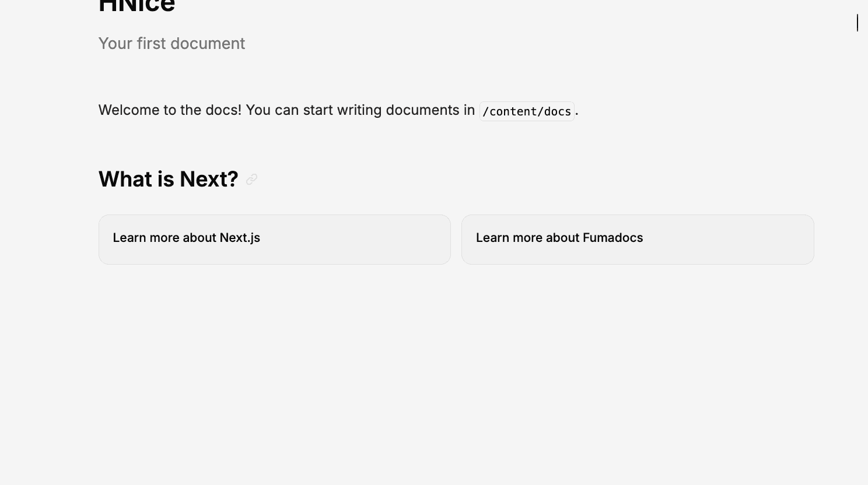This screenshot has height=485, width=868.
Task: Click the word "start" in the welcome paragraph
Action: 317,110
